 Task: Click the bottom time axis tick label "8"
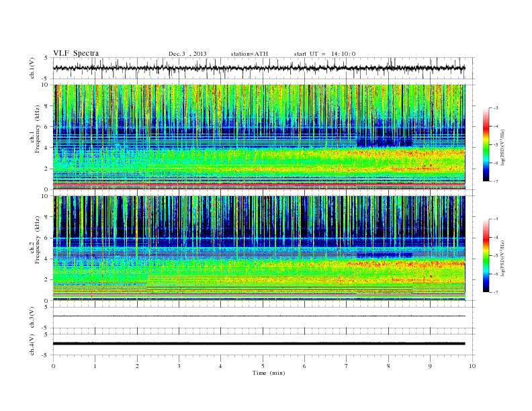[x=388, y=366]
